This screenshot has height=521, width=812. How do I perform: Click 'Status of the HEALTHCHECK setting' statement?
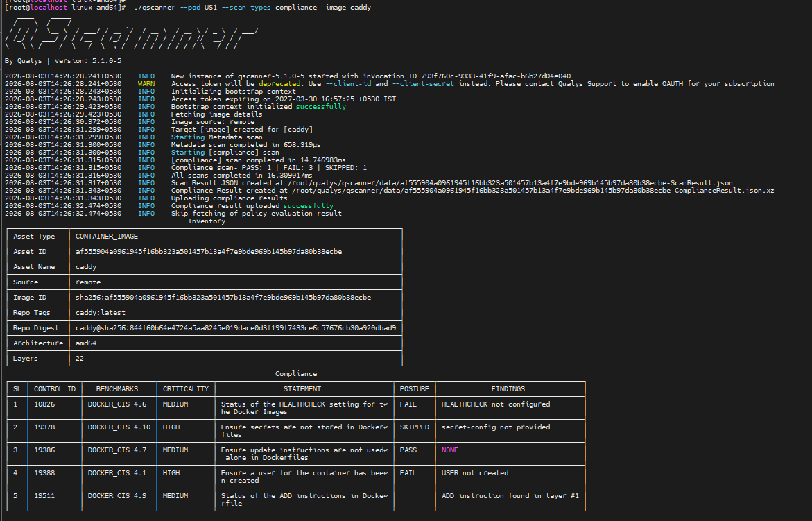pyautogui.click(x=304, y=408)
